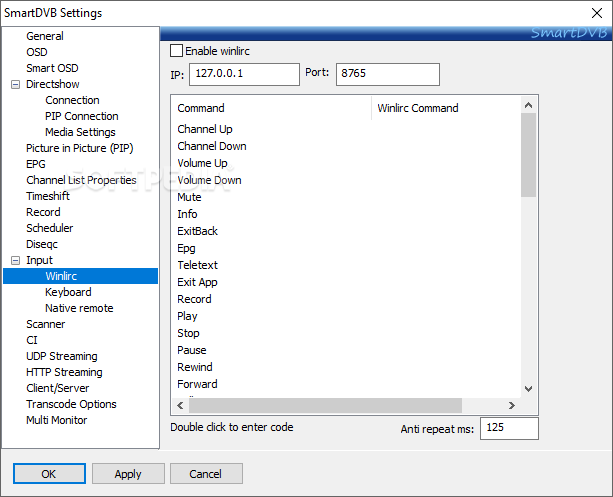The width and height of the screenshot is (613, 497).
Task: Open Media Settings page
Action: click(80, 132)
